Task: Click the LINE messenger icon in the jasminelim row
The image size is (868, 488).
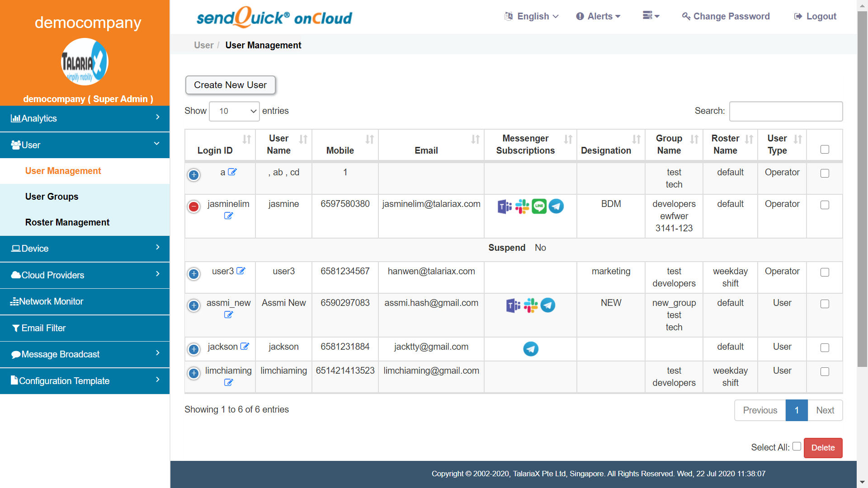Action: [x=539, y=206]
